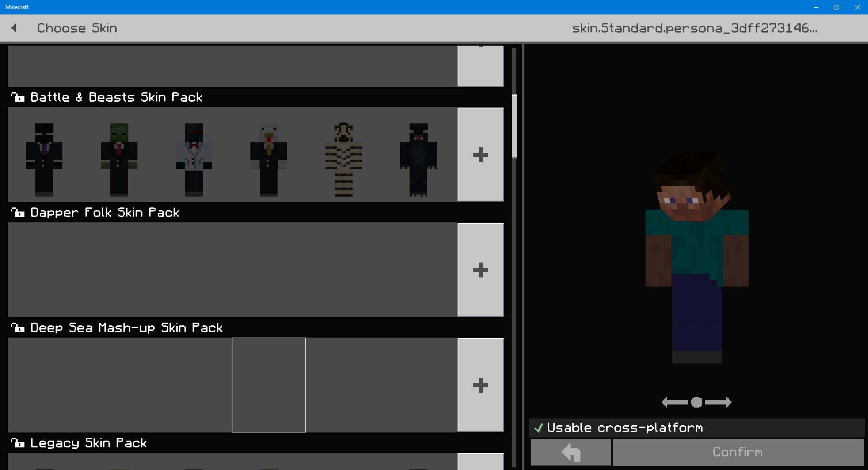
Task: Choose the black Panther skin
Action: (418, 160)
